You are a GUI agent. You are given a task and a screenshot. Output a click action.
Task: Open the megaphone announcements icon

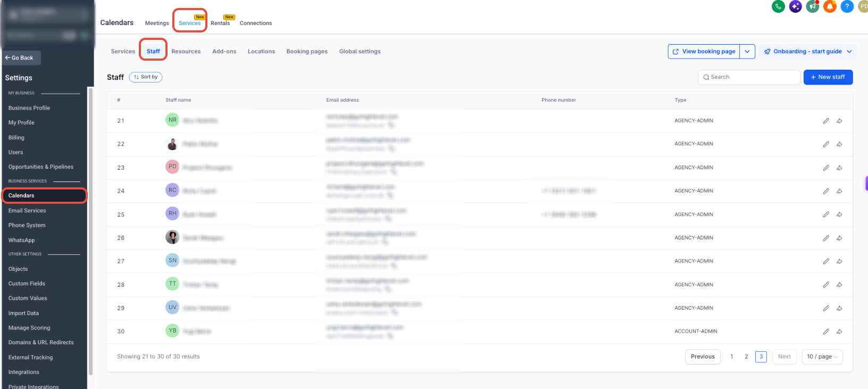[812, 6]
